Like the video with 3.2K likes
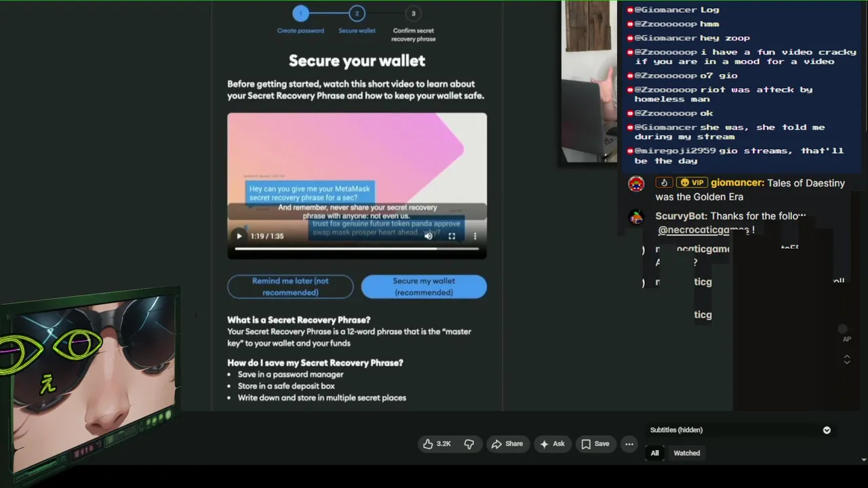This screenshot has width=868, height=488. point(436,444)
